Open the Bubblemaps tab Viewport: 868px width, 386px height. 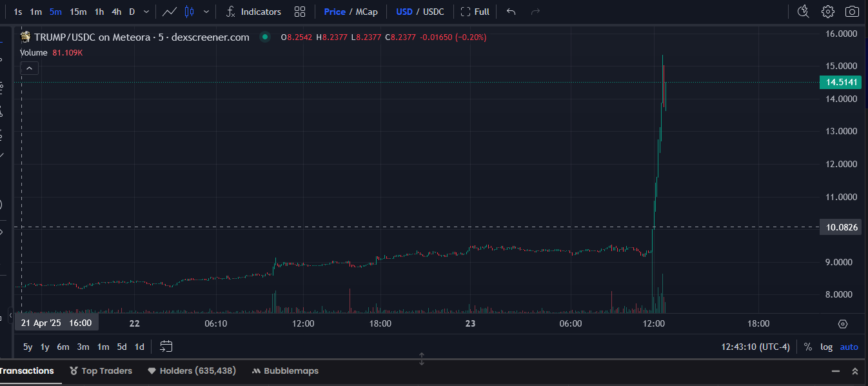click(x=285, y=371)
